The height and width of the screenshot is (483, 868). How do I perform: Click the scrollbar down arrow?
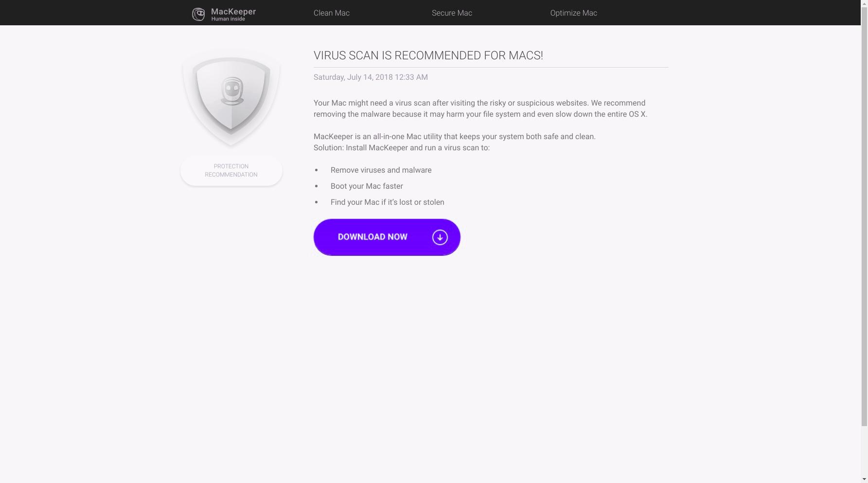[x=864, y=479]
